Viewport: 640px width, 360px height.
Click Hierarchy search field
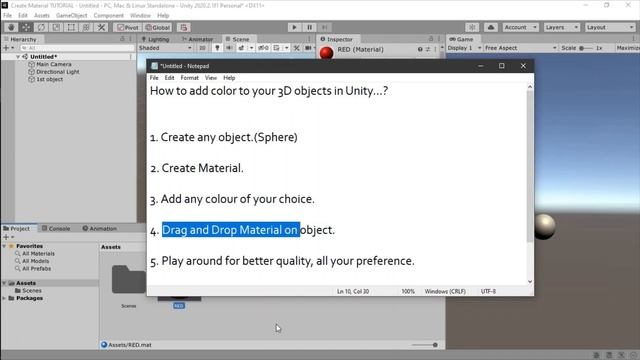(77, 48)
